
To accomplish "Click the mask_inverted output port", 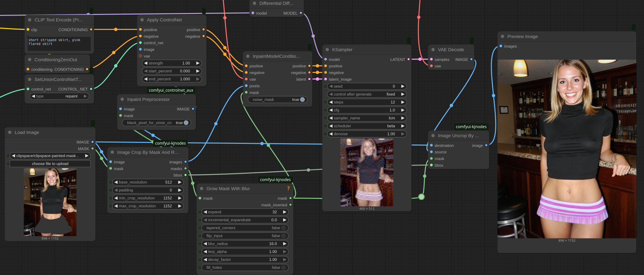I will coord(290,205).
